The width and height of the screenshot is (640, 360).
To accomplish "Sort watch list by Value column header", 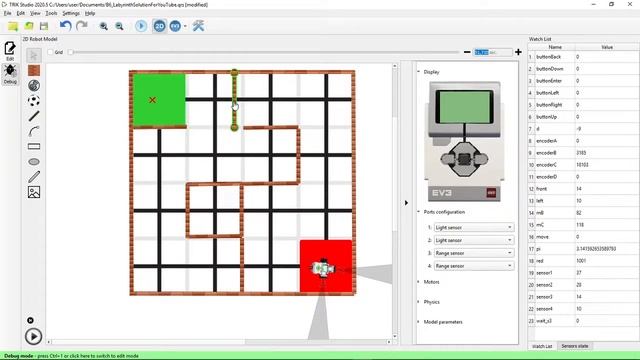I will coord(607,47).
